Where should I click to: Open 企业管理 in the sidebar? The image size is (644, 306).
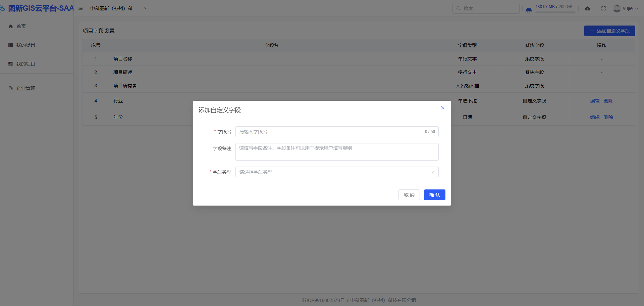point(25,88)
